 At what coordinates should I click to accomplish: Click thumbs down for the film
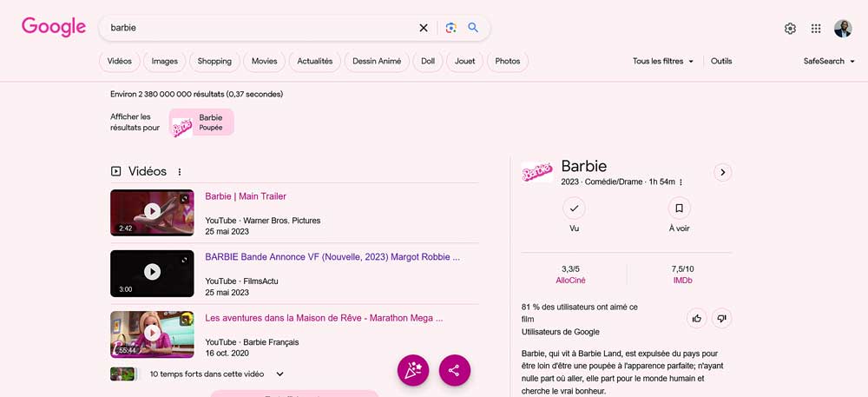coord(722,318)
